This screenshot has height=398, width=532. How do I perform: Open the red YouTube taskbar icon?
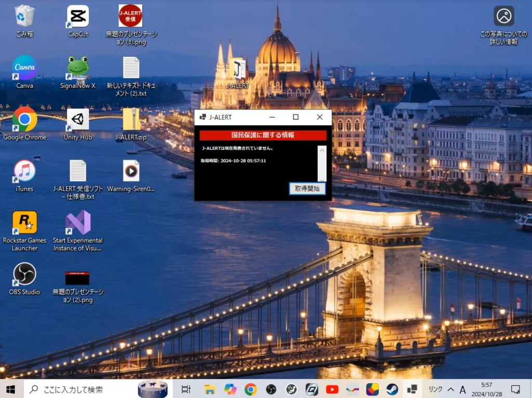[x=332, y=389]
